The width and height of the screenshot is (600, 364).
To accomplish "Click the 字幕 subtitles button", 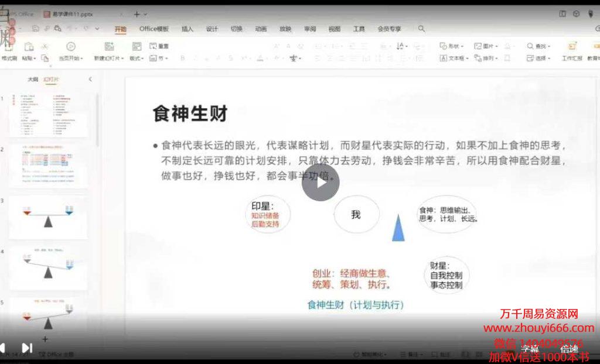I will tap(530, 349).
